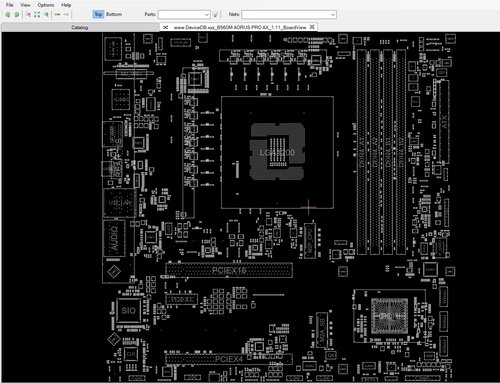Open the Options menu
500x383 pixels.
click(x=46, y=5)
